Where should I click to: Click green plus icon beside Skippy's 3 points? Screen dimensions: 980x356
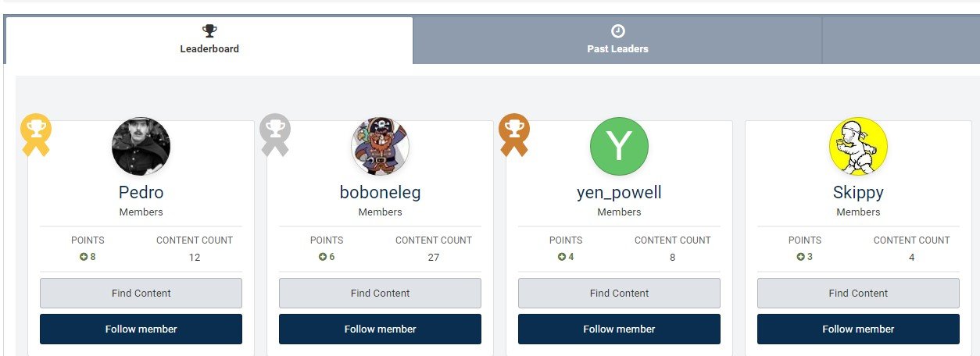click(800, 257)
